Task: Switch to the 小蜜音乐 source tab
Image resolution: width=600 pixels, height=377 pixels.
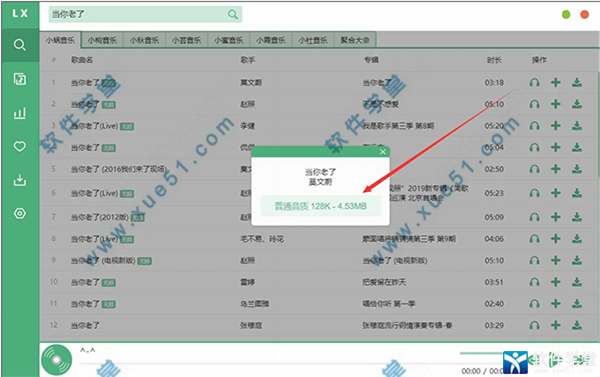Action: pyautogui.click(x=228, y=40)
